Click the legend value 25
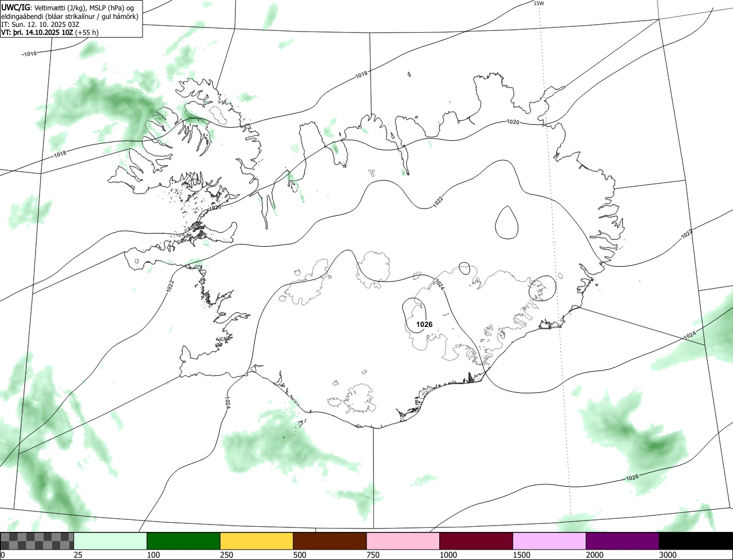Screen dimensions: 733x560 (x=78, y=555)
